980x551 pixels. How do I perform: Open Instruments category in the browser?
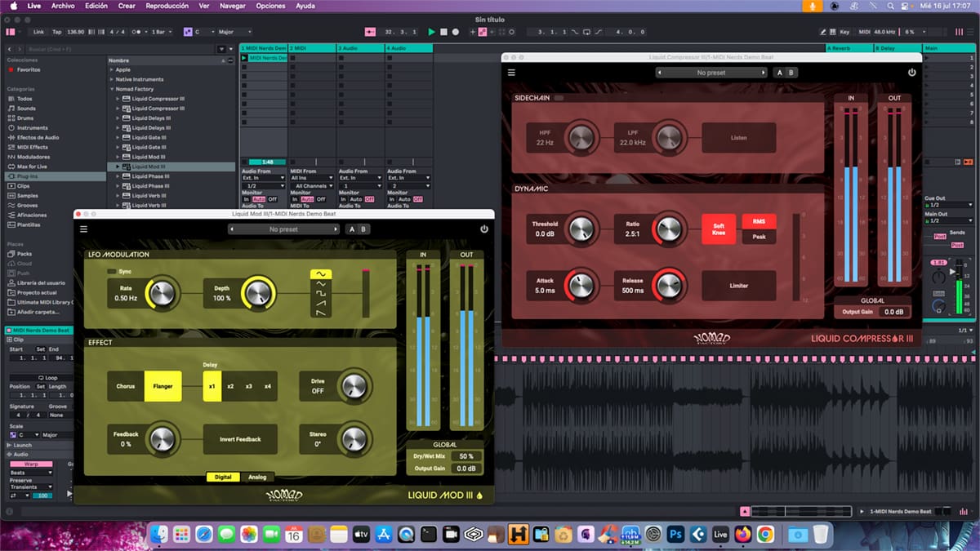coord(32,128)
